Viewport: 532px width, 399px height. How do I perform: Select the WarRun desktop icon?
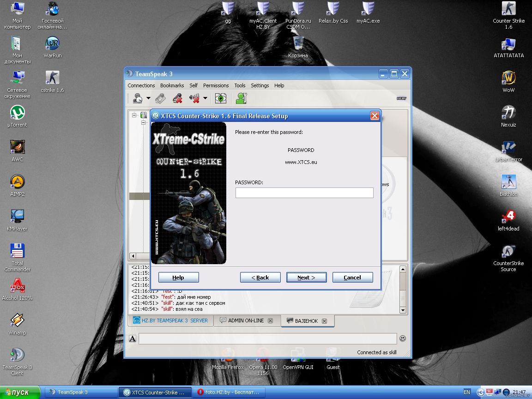(53, 47)
